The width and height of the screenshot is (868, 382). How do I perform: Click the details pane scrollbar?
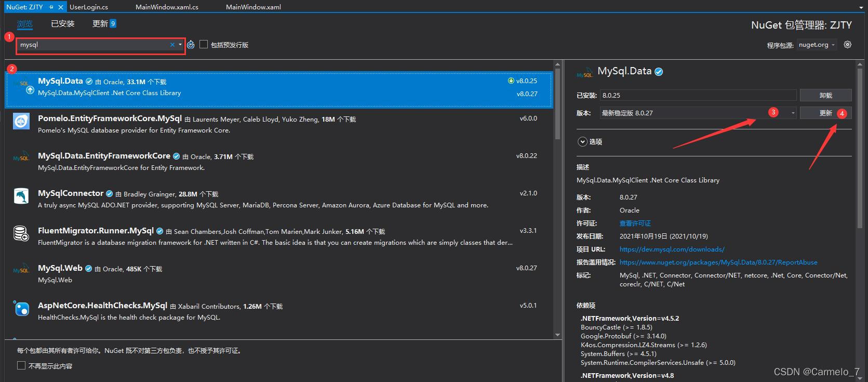coord(859,148)
